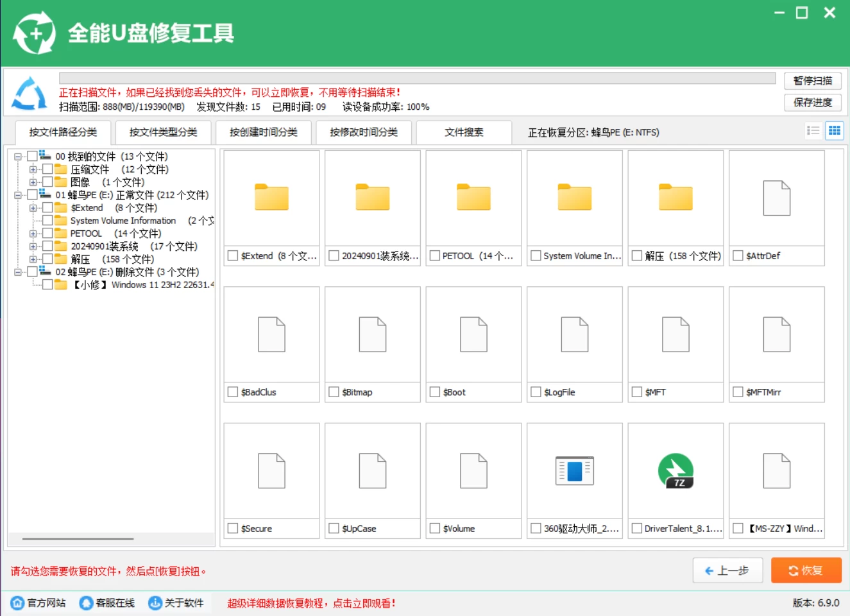Click the $UpCase file icon
This screenshot has width=850, height=616.
373,471
